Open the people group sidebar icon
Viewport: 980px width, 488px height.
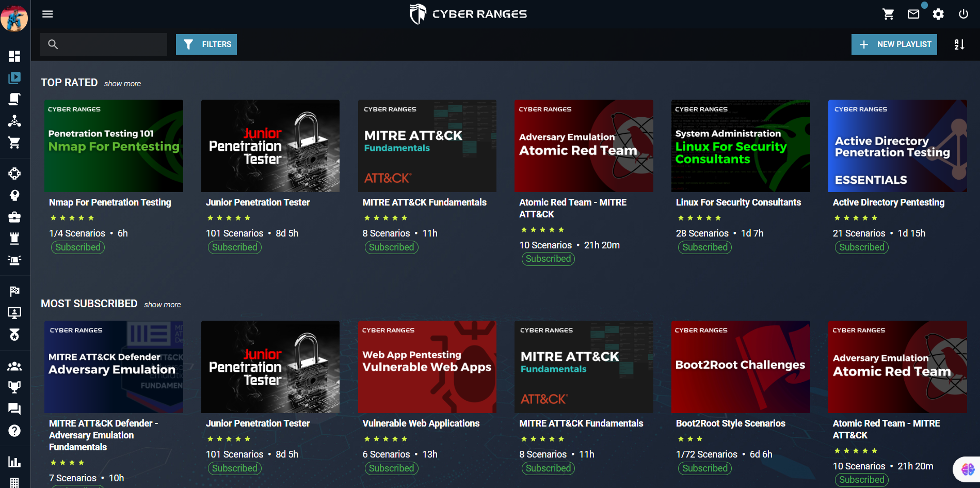[14, 366]
